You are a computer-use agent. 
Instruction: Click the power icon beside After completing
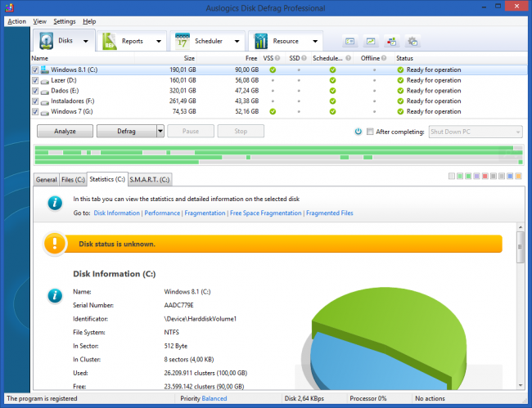click(358, 131)
